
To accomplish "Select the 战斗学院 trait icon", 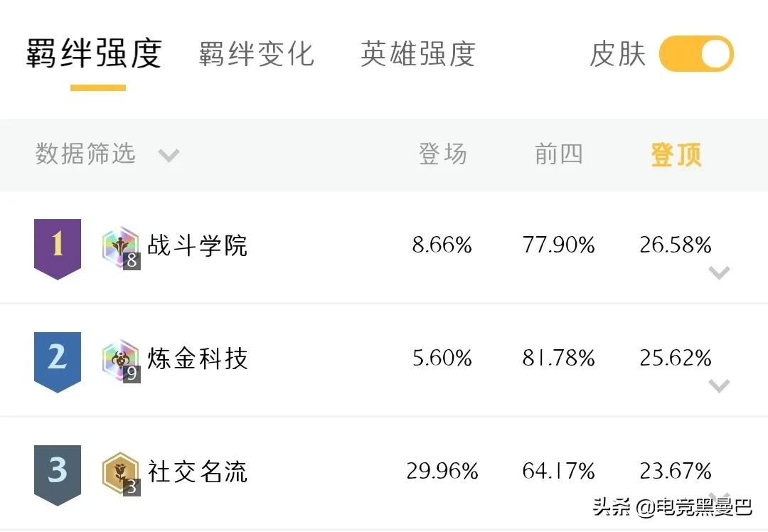I will [121, 244].
